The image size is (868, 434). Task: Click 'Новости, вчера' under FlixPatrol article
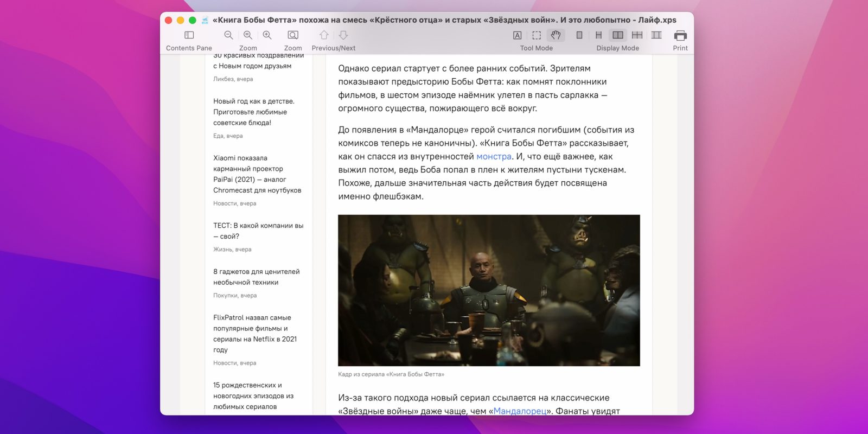235,363
